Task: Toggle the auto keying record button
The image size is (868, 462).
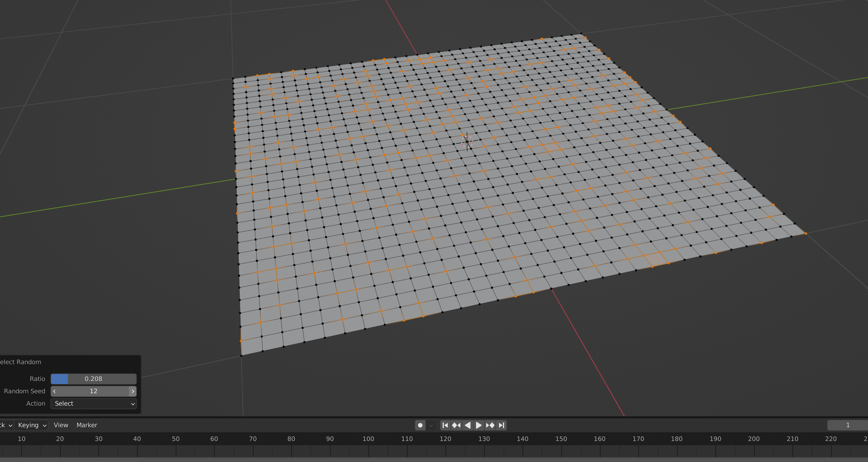Action: (420, 425)
